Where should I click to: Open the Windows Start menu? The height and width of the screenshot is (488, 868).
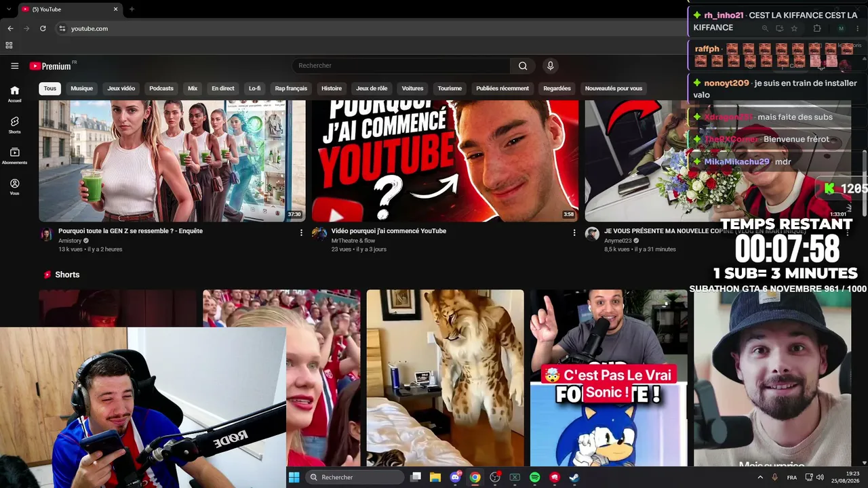pos(294,477)
